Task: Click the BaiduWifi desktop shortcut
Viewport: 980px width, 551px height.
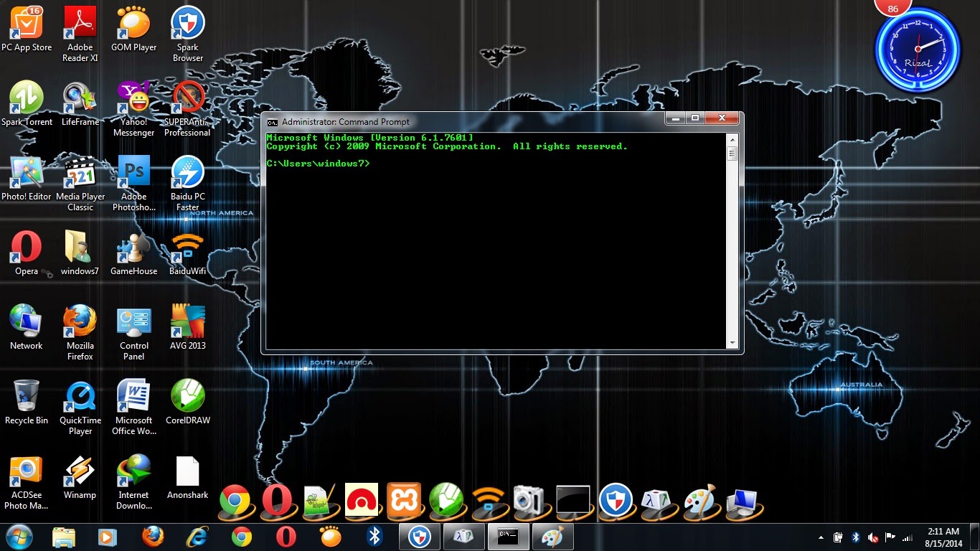Action: pos(188,253)
